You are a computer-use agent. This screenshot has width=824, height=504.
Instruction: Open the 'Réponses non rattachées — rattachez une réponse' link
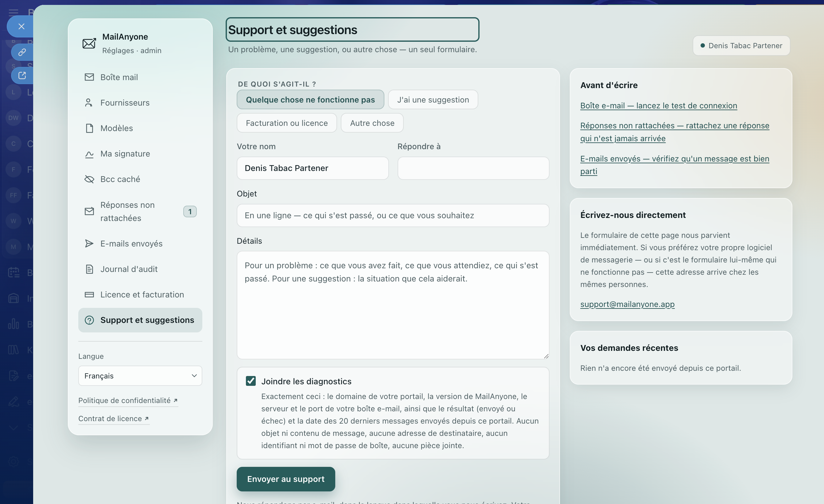[674, 132]
